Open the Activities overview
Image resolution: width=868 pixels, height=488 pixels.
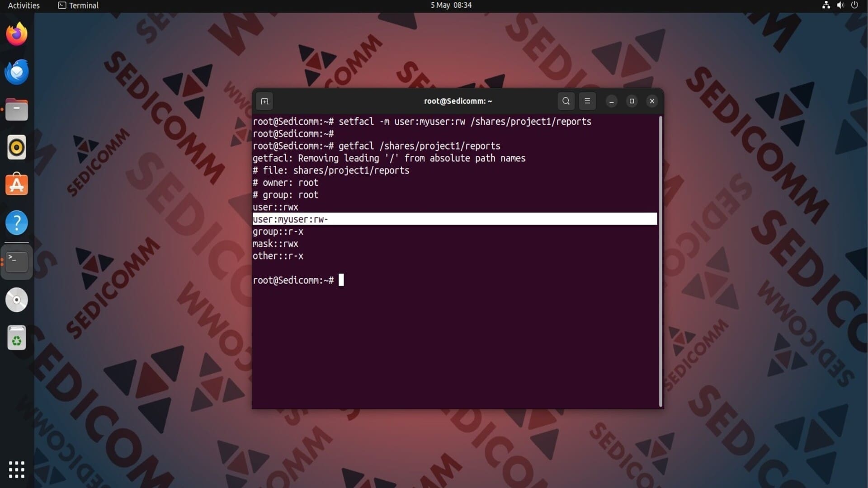coord(24,5)
